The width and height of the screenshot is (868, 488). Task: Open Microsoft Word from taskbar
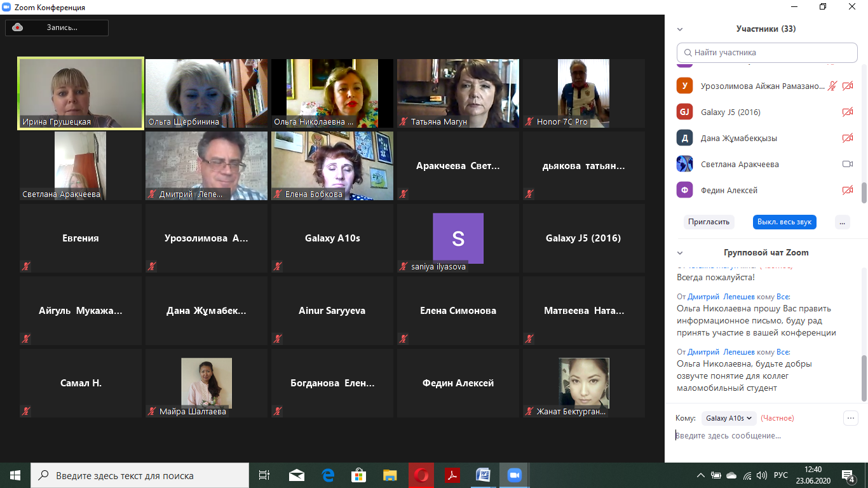pos(483,475)
